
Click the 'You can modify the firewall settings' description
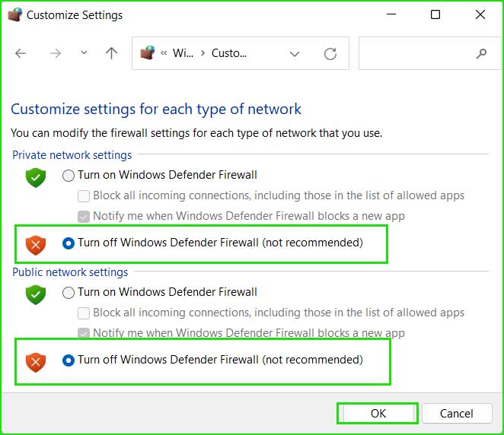pyautogui.click(x=196, y=133)
